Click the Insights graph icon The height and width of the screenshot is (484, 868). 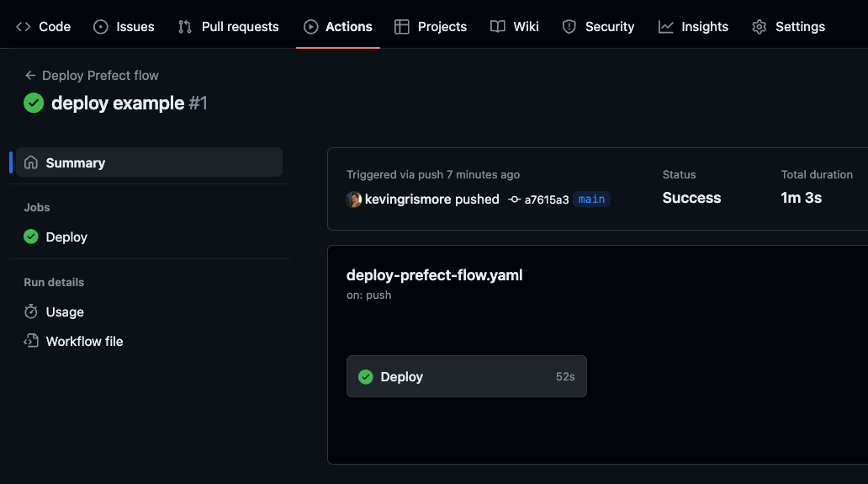tap(666, 27)
